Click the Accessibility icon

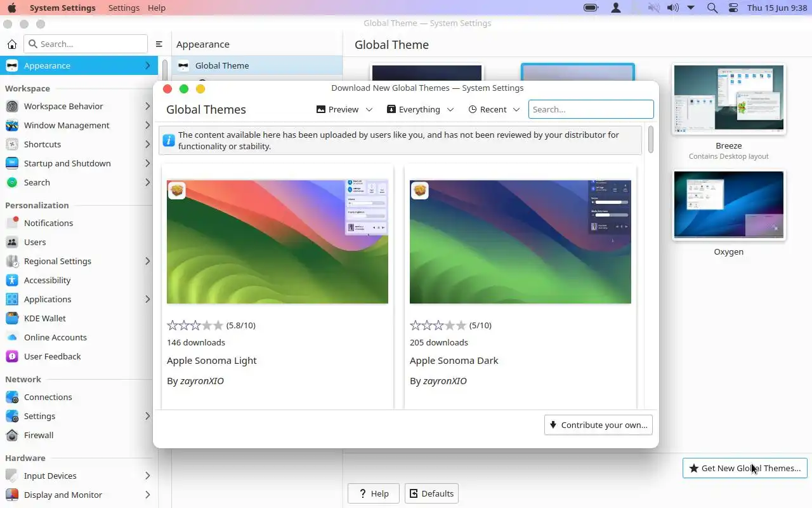(12, 280)
